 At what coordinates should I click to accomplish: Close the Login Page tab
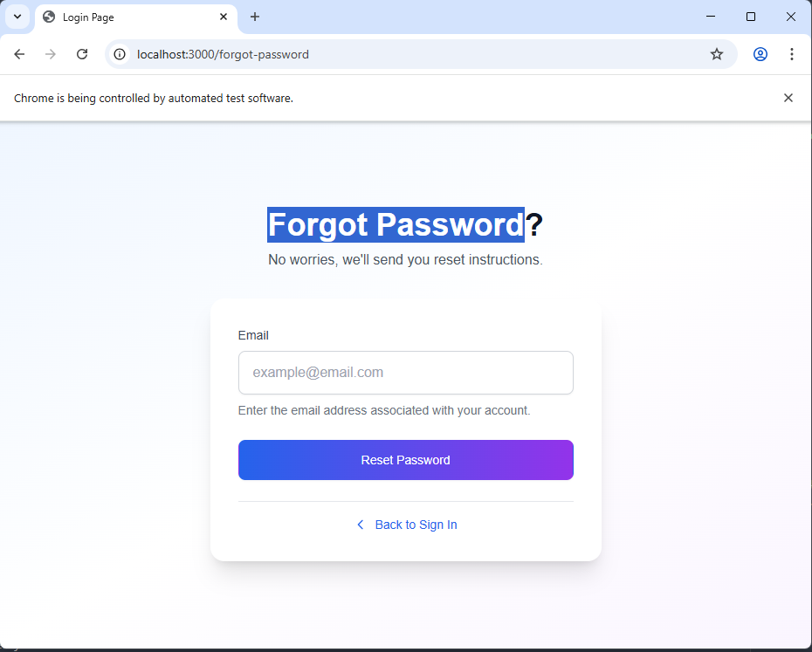pos(224,17)
